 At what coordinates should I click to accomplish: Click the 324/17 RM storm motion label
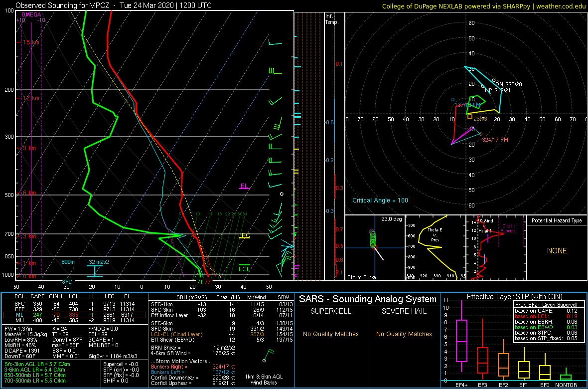tap(496, 140)
